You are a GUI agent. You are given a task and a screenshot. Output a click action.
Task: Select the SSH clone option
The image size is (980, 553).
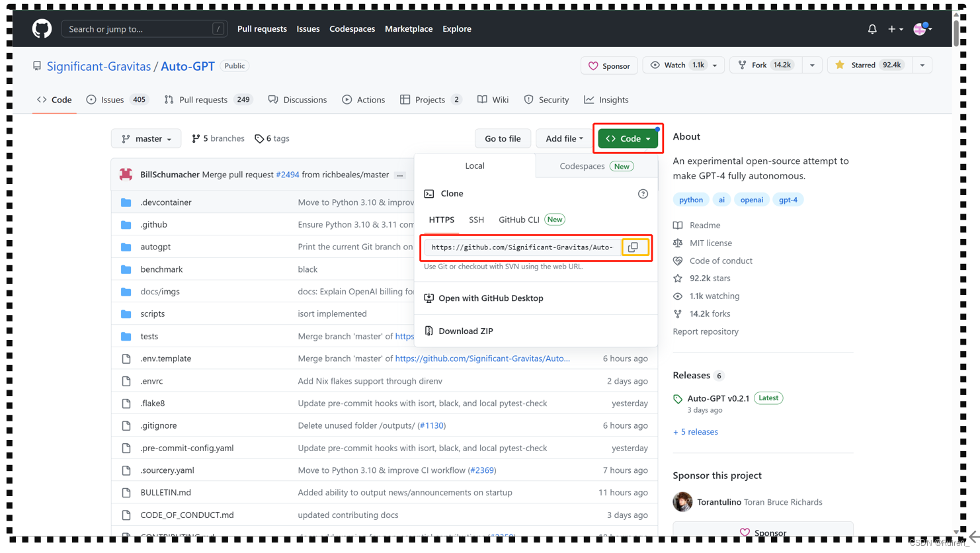click(x=476, y=220)
